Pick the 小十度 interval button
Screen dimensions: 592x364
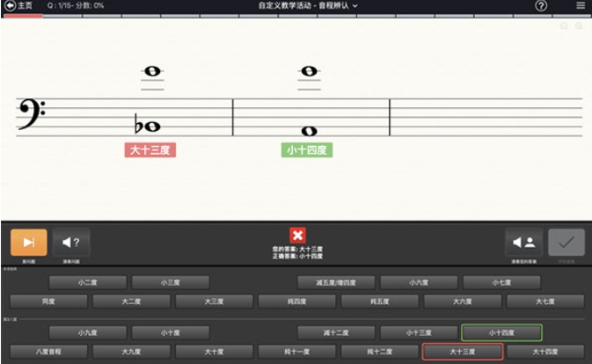coord(171,332)
